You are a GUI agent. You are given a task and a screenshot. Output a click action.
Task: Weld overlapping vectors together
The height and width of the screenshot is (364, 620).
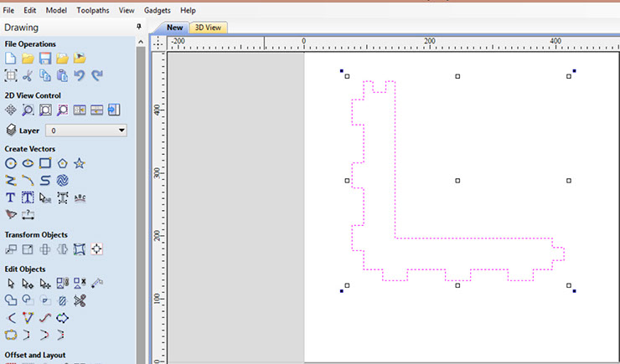tap(11, 301)
